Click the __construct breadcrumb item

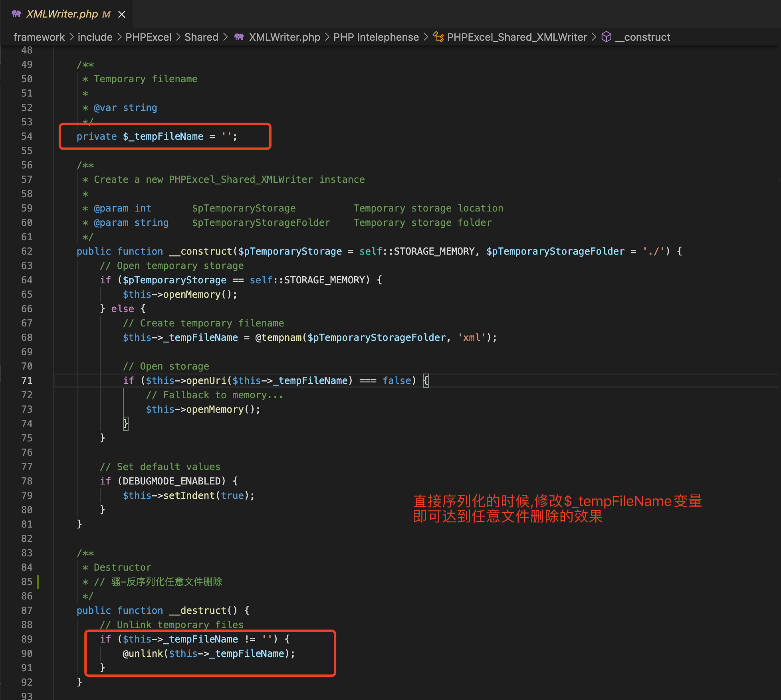642,37
